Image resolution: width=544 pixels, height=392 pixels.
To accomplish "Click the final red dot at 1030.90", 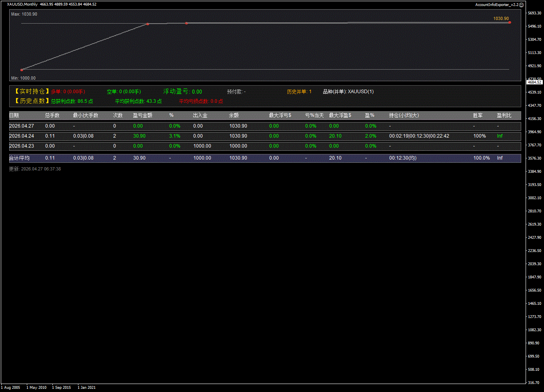I will pyautogui.click(x=510, y=22).
